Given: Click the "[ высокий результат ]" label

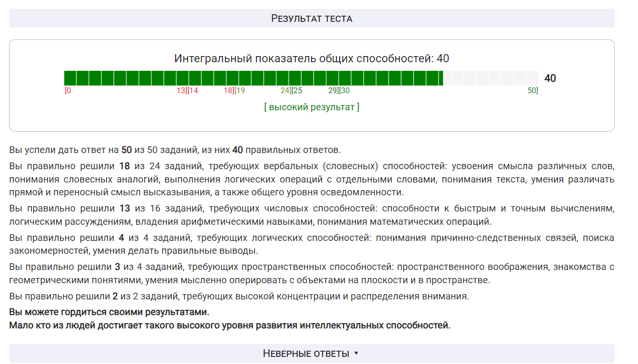Looking at the screenshot, I should pos(312,107).
